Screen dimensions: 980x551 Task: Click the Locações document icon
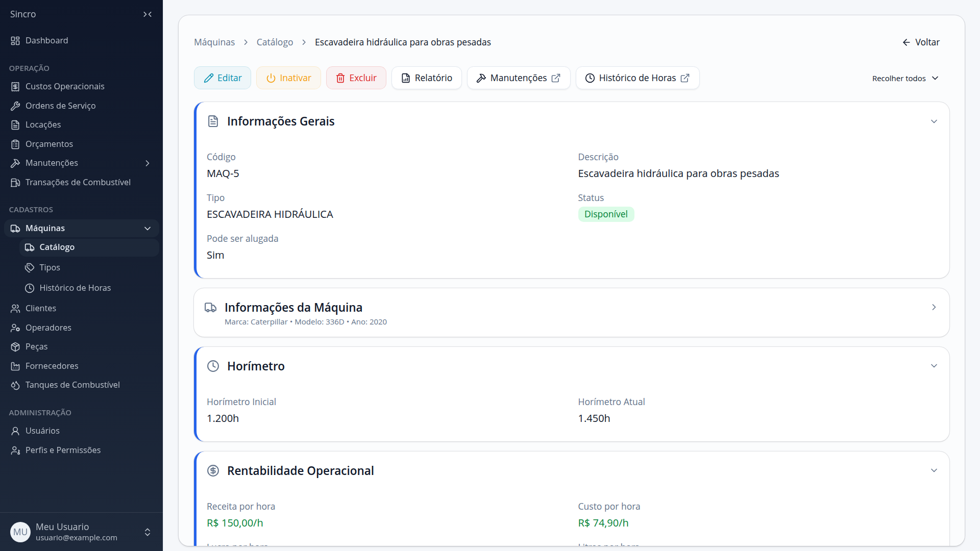click(15, 125)
